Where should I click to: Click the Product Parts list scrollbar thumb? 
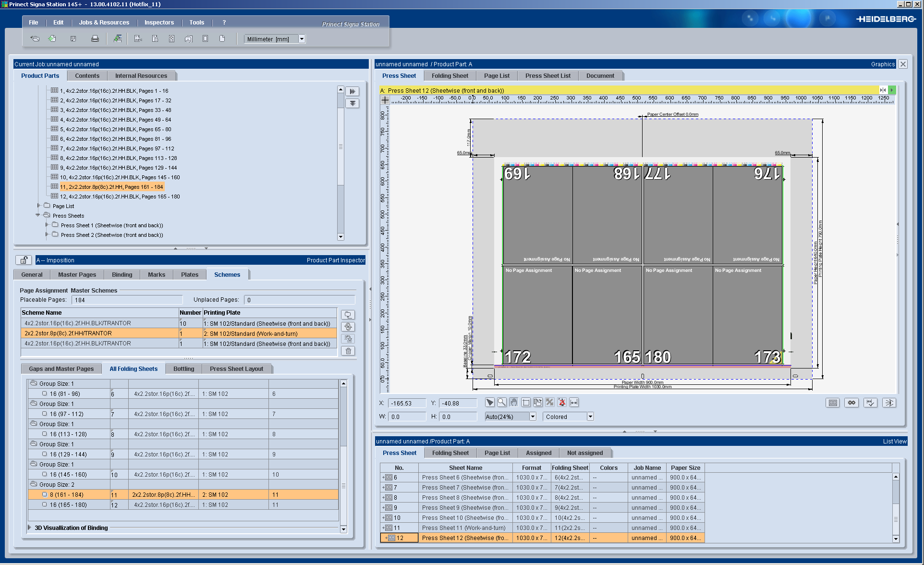(x=340, y=147)
